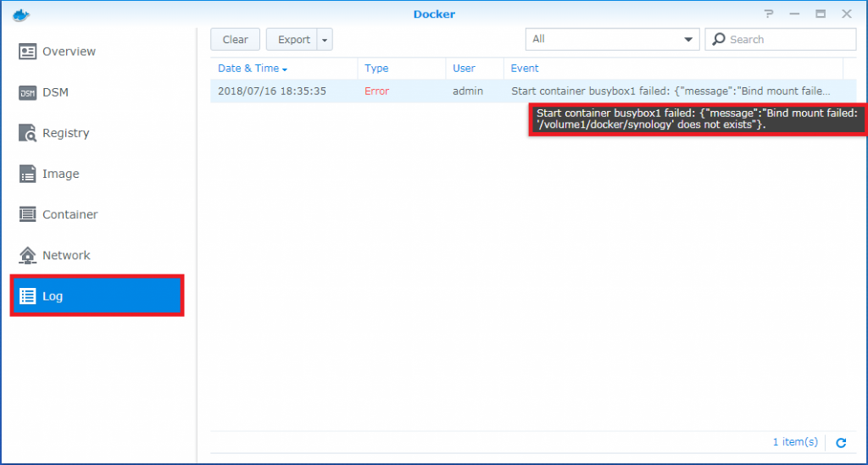Click the Registry search icon
868x465 pixels.
click(28, 133)
